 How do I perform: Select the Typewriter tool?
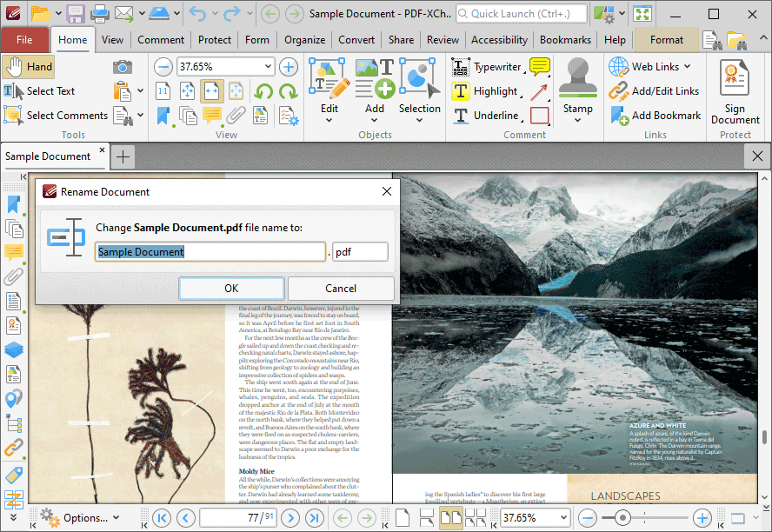pyautogui.click(x=488, y=67)
